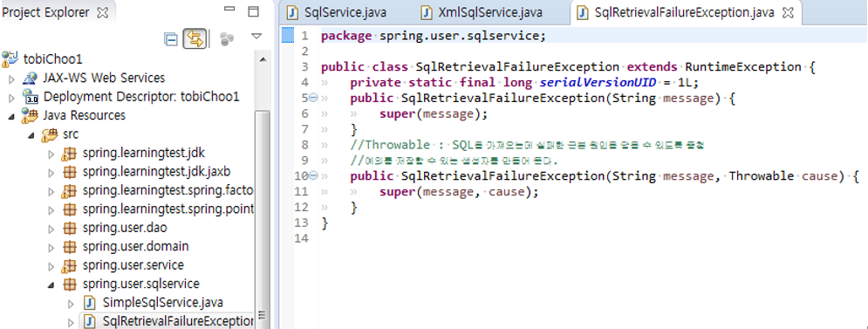868x329 pixels.
Task: Fold the constructor at line 10
Action: (x=313, y=175)
